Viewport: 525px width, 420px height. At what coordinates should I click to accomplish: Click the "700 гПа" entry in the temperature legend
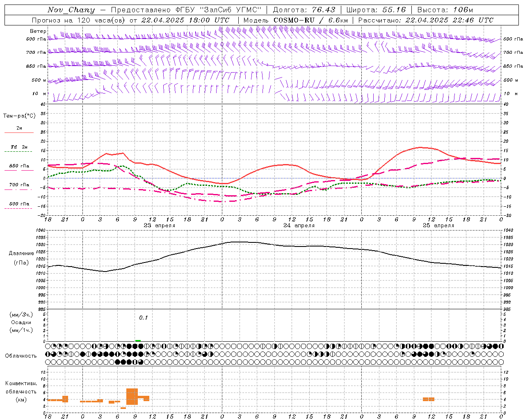point(19,185)
